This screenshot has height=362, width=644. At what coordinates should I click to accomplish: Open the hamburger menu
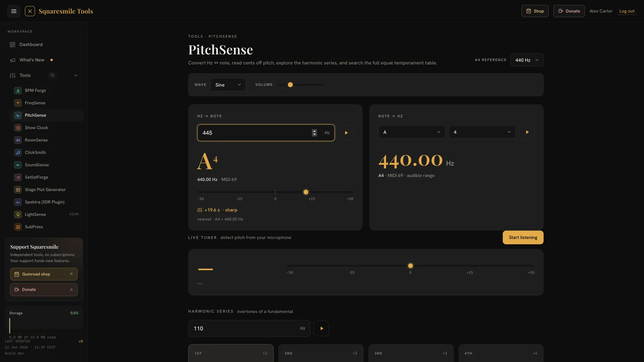point(14,11)
